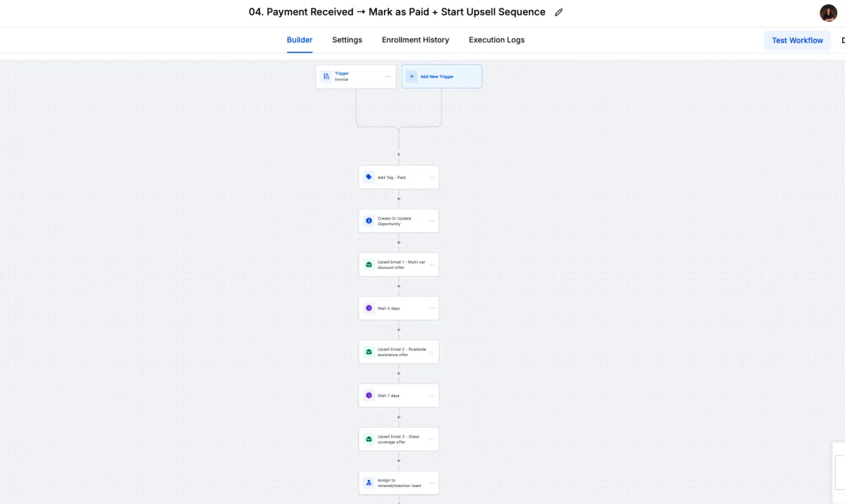
Task: Click the Wait 7 days clock icon
Action: 368,396
